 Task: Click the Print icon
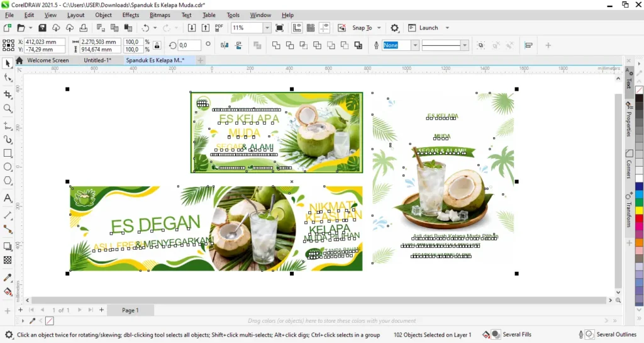click(x=84, y=28)
